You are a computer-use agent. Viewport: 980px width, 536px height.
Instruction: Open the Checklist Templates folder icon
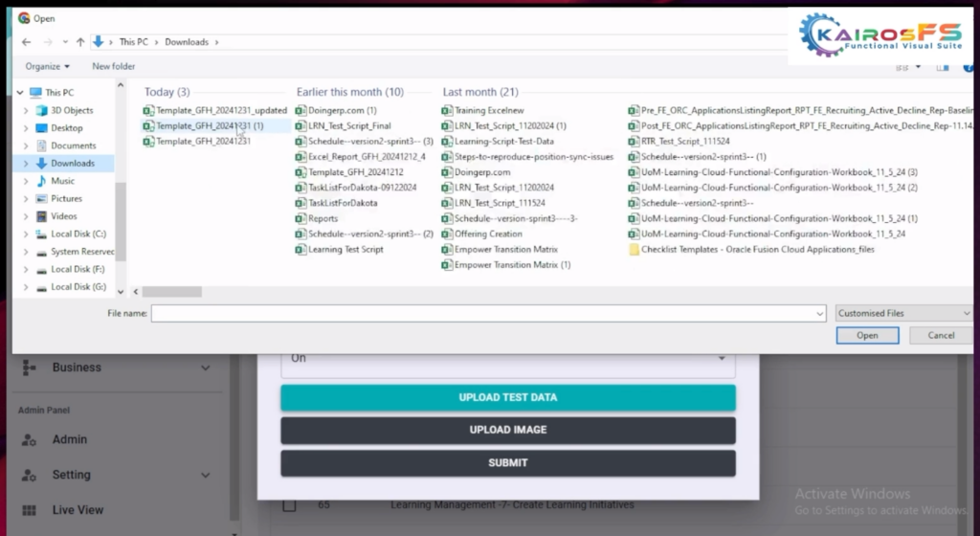point(634,250)
